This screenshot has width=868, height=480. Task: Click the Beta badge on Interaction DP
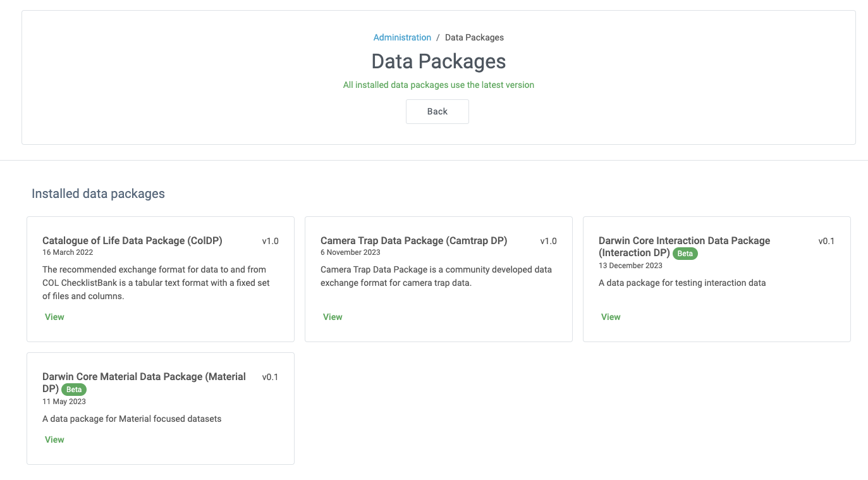coord(685,253)
